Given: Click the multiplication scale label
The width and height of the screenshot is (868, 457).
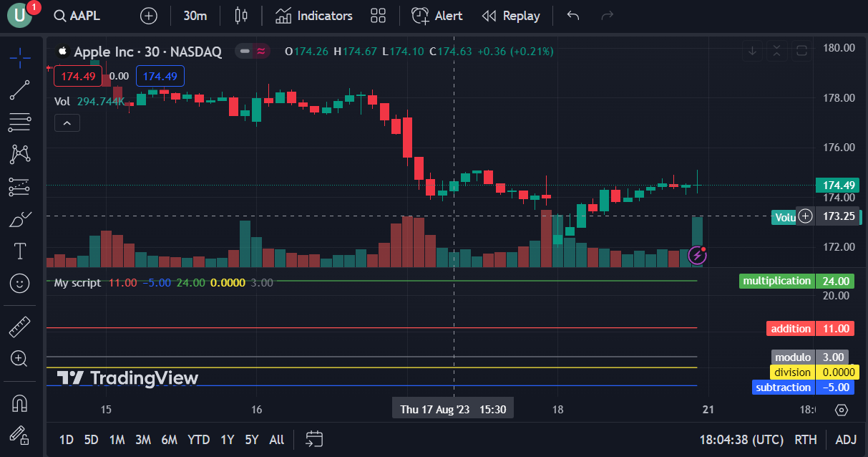Looking at the screenshot, I should tap(777, 281).
